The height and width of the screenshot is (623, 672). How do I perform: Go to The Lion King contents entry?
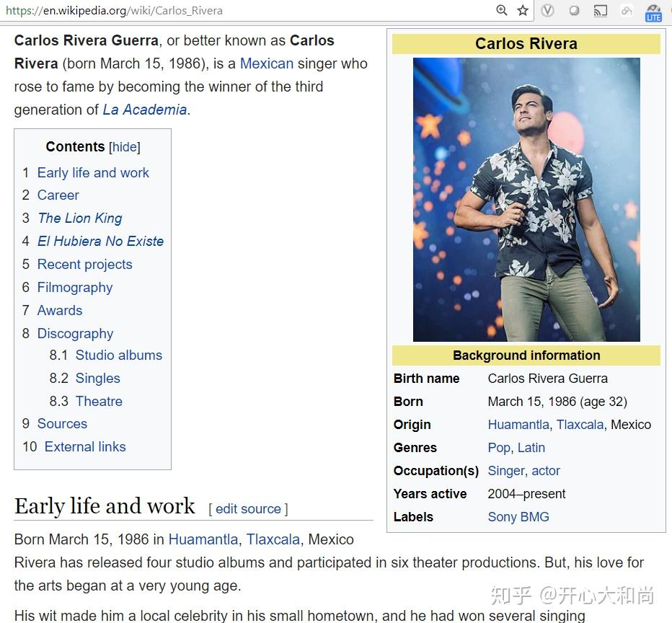point(80,218)
